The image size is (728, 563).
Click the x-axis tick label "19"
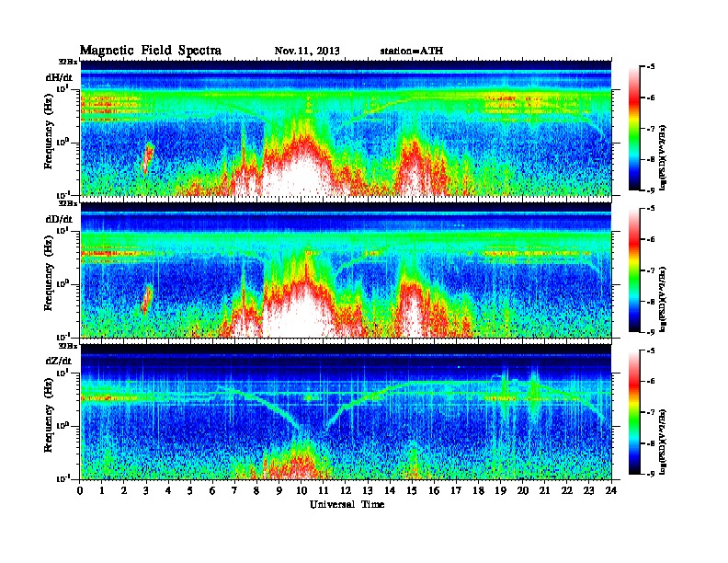500,490
